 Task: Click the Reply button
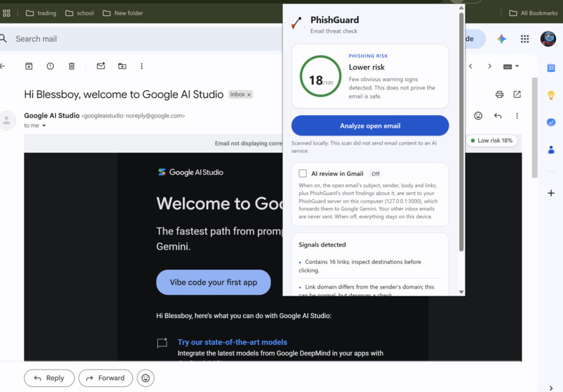(x=49, y=378)
